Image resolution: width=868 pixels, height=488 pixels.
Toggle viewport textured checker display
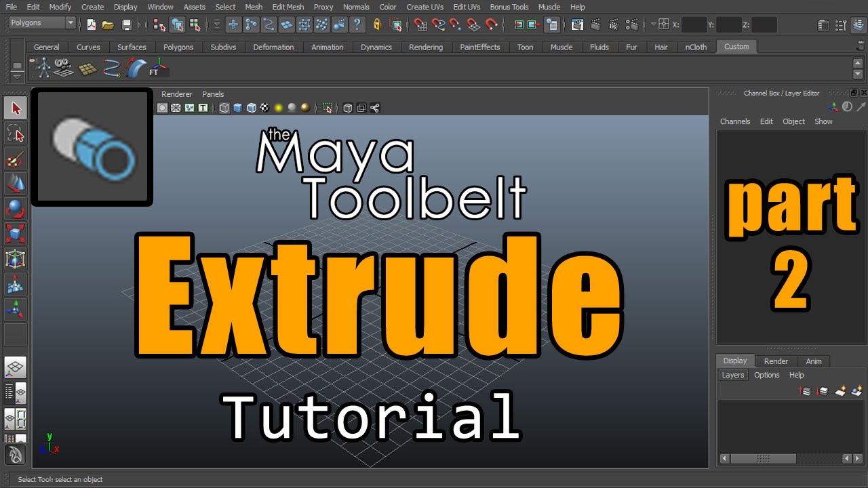pyautogui.click(x=265, y=108)
